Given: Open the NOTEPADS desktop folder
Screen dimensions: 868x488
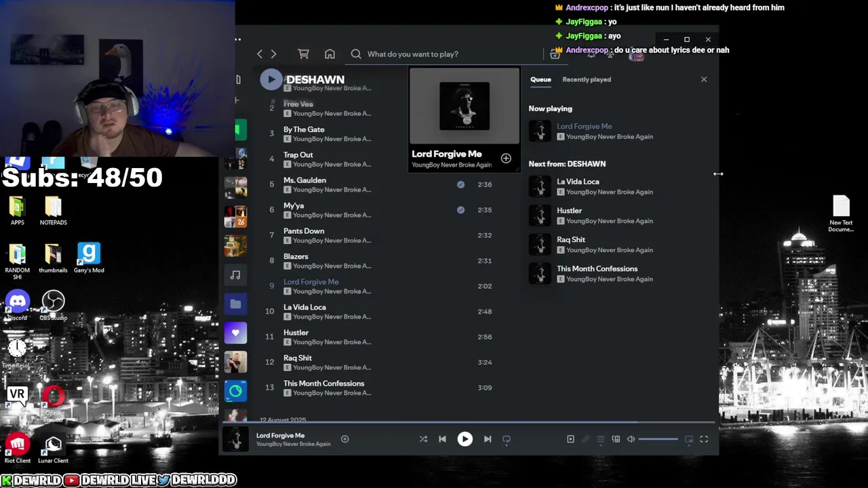Looking at the screenshot, I should click(x=53, y=210).
